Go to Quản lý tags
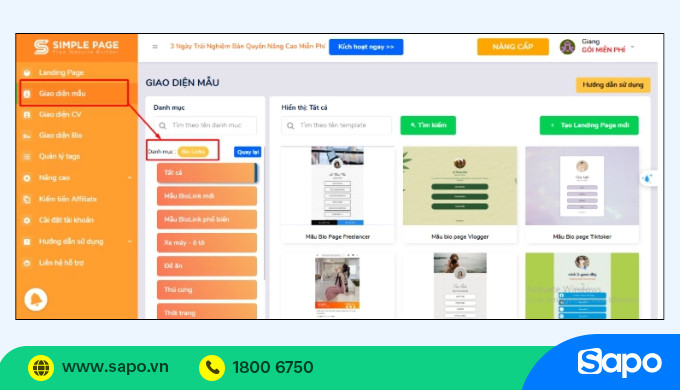Image resolution: width=680 pixels, height=390 pixels. tap(59, 156)
